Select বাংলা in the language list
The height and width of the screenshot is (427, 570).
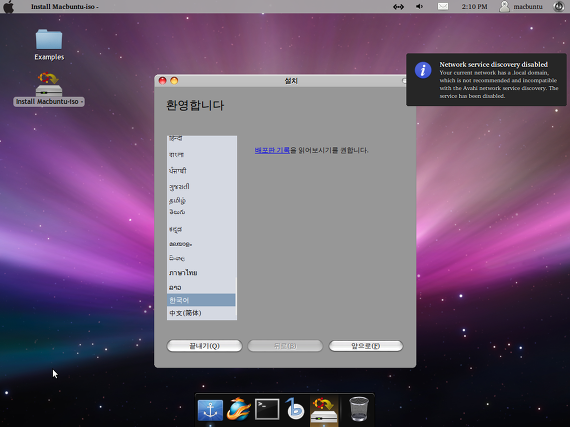[201, 154]
